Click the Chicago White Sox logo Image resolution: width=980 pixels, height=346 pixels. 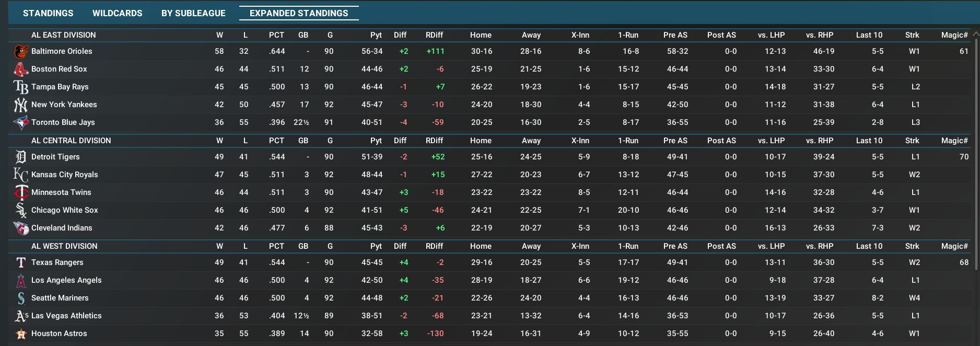[x=21, y=210]
